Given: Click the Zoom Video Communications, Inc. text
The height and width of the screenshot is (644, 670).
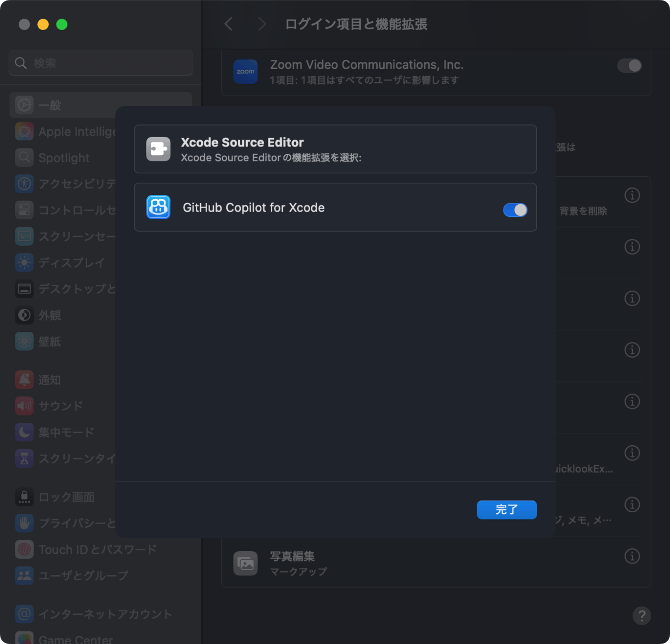Looking at the screenshot, I should tap(367, 65).
